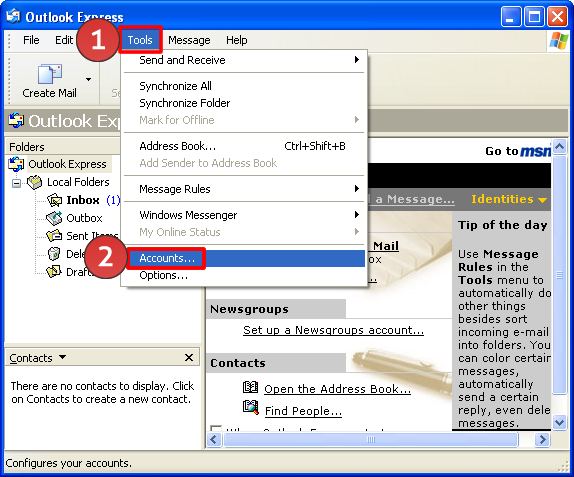Screen dimensions: 574x477
Task: Open Set up a Newsgroups account link
Action: click(333, 330)
